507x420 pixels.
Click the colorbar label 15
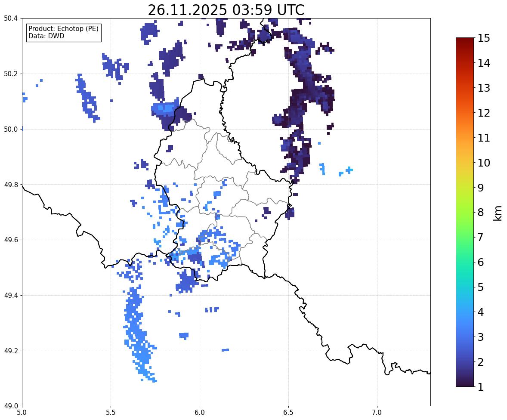pyautogui.click(x=484, y=38)
